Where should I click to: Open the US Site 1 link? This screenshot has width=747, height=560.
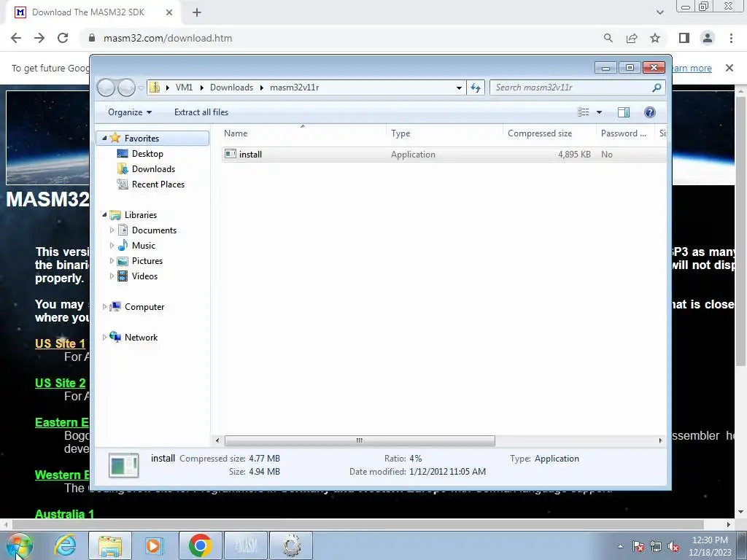[x=60, y=343]
